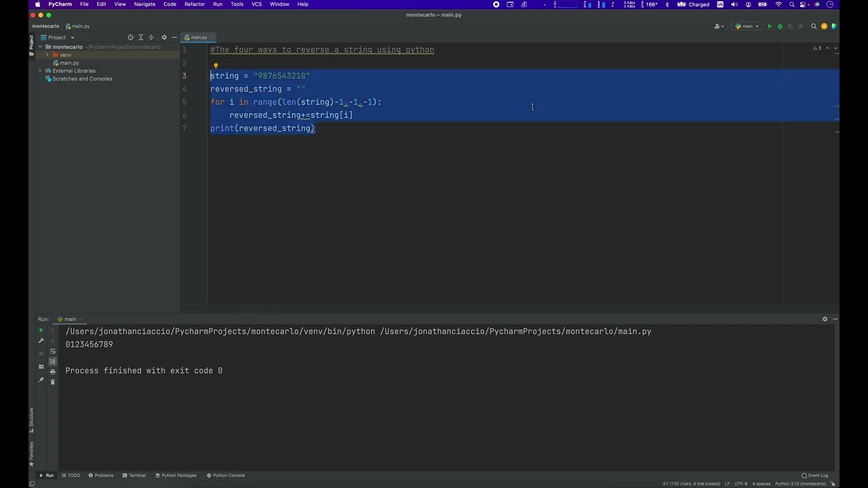Start debugging with the green bug icon
This screenshot has width=868, height=488.
tap(780, 26)
